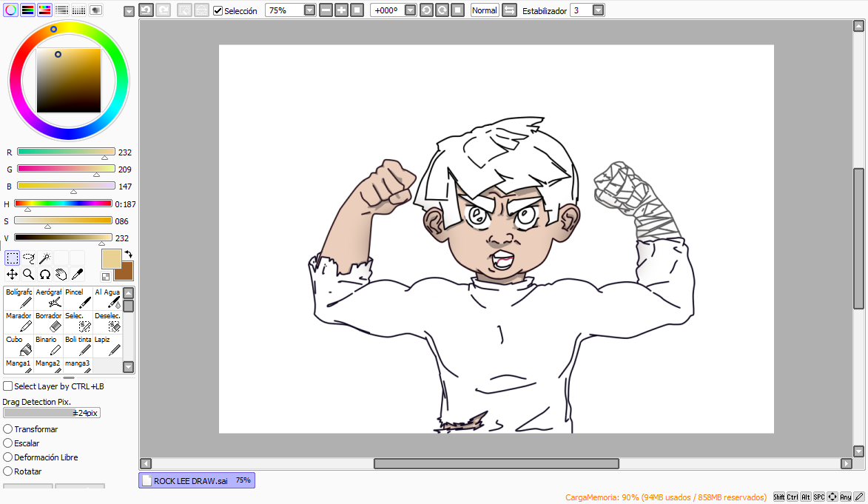Toggle the color mixer panel icon
Screen dimensions: 868x504
[x=62, y=10]
